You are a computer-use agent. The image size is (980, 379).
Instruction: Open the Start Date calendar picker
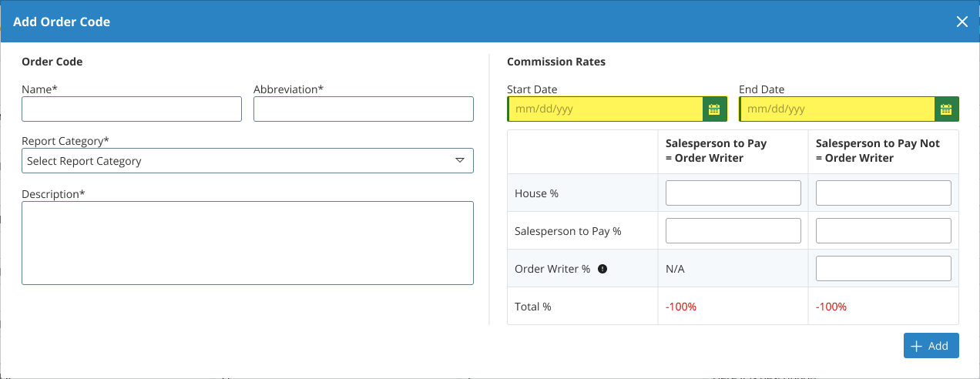(x=714, y=109)
